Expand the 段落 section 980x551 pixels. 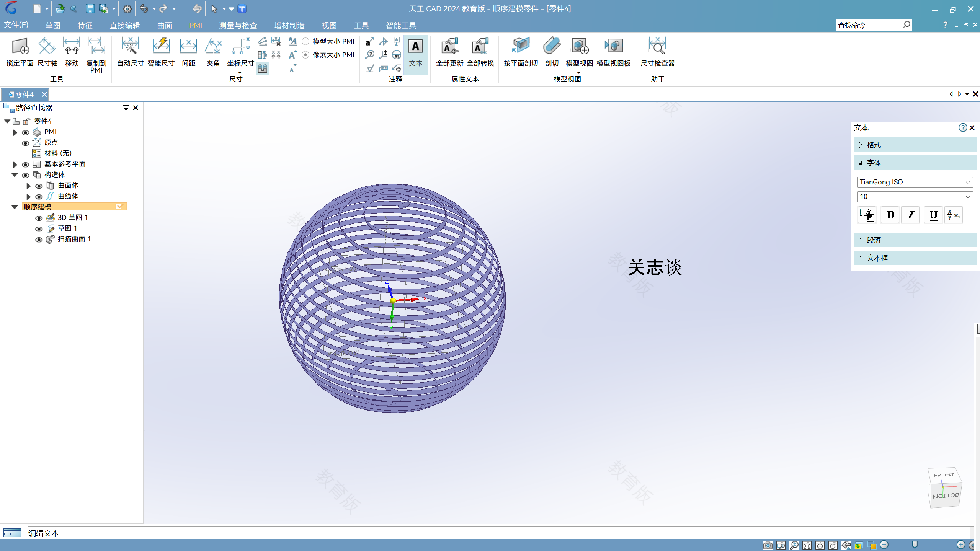[915, 240]
